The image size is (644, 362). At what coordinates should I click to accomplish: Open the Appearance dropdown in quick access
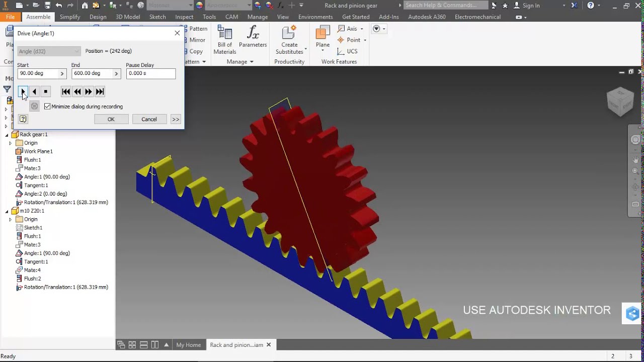click(x=228, y=6)
